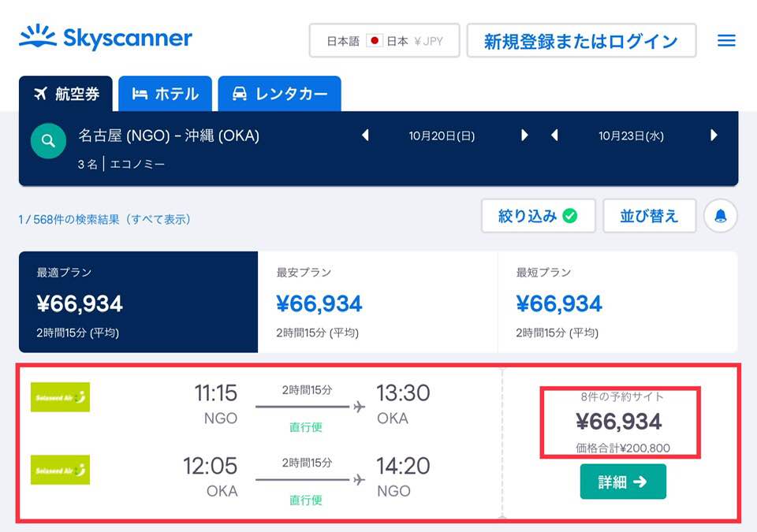
Task: Open the 絞り込み filter button
Action: pos(539,215)
